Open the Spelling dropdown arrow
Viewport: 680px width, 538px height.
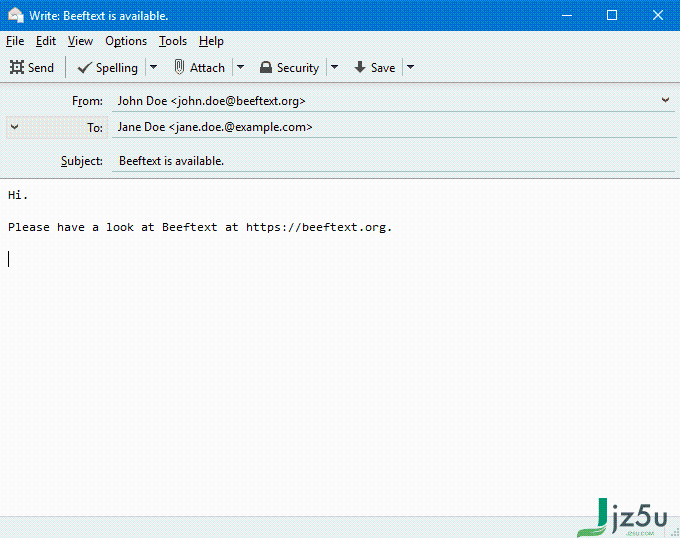154,67
